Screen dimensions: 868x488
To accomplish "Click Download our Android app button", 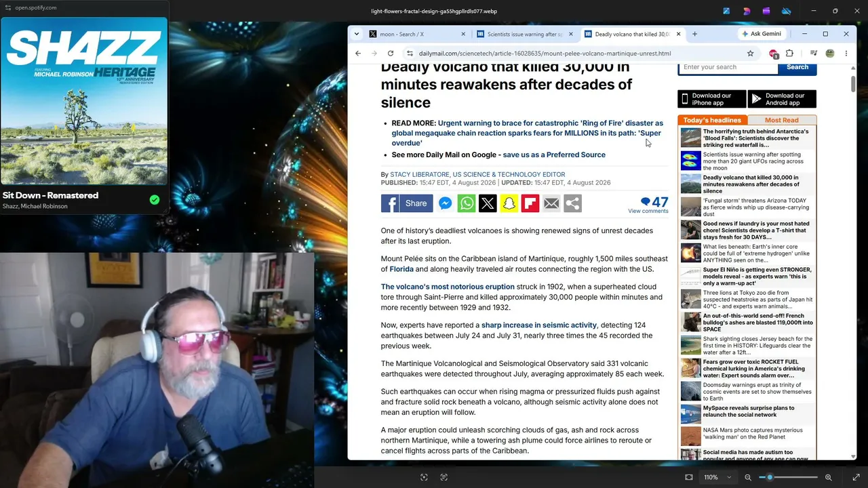I will (x=782, y=99).
